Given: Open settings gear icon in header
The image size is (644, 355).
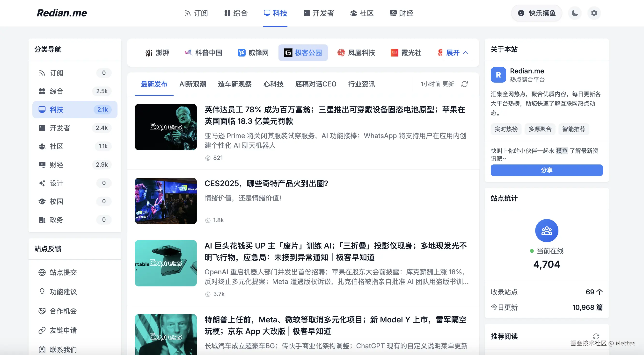Looking at the screenshot, I should (x=594, y=13).
